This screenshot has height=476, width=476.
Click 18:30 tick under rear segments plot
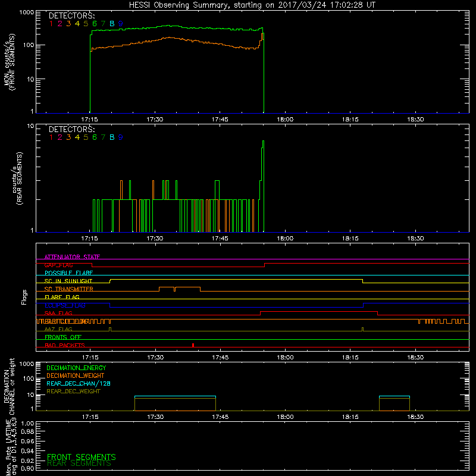(x=415, y=239)
